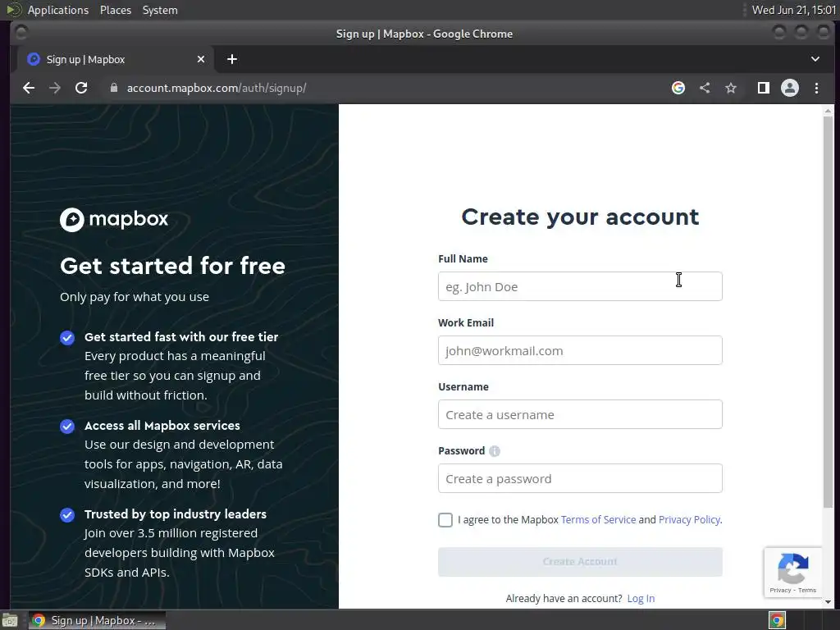This screenshot has height=630, width=840.
Task: Open the Chrome profile avatar
Action: [790, 88]
